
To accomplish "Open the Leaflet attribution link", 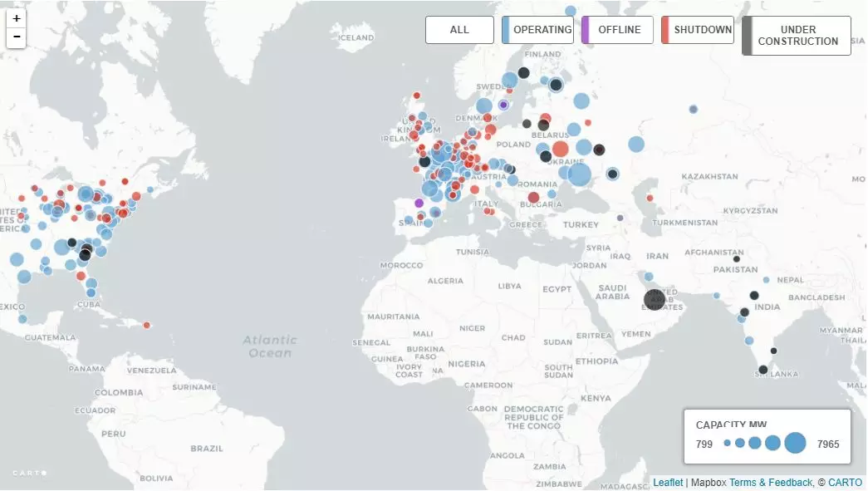I will [x=668, y=483].
